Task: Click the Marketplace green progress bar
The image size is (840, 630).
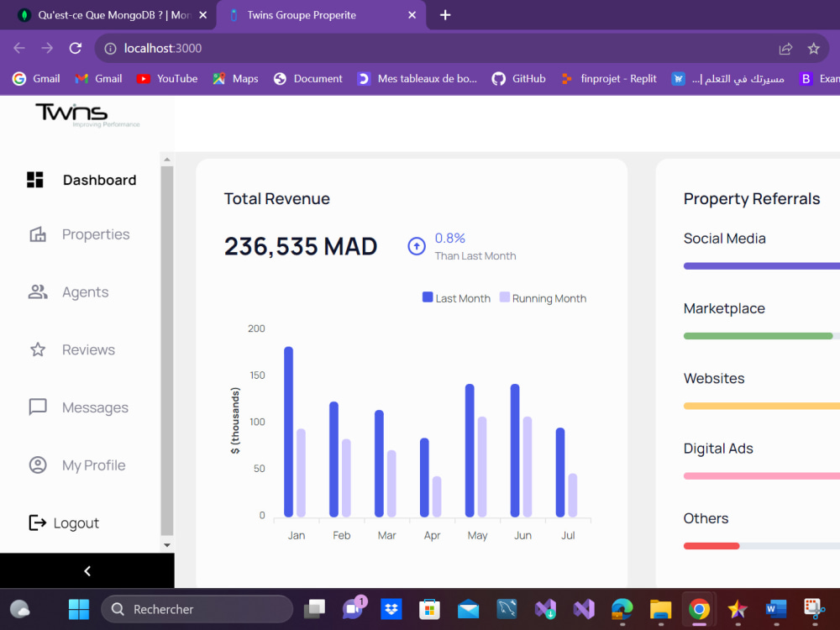Action: pyautogui.click(x=758, y=336)
